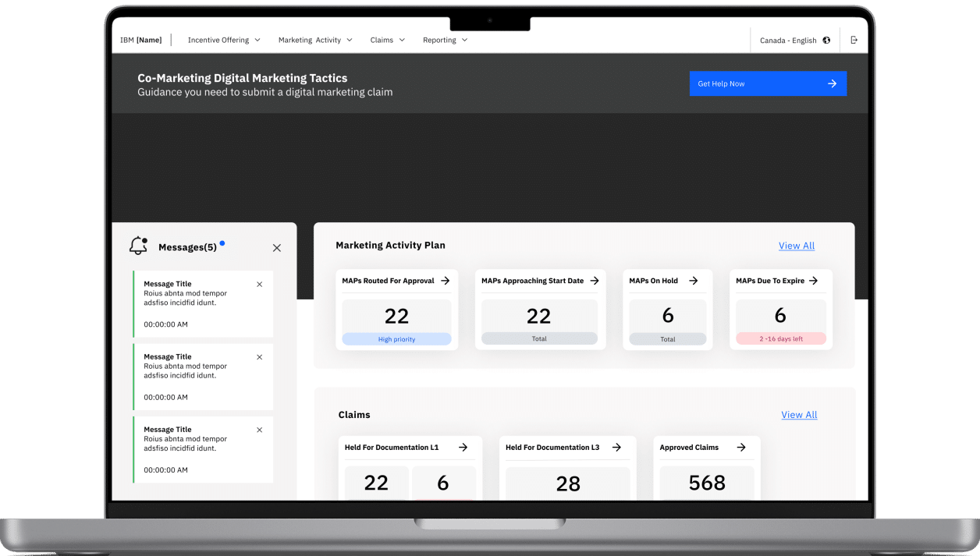Dismiss the third message notification
This screenshot has height=556, width=980.
click(260, 430)
